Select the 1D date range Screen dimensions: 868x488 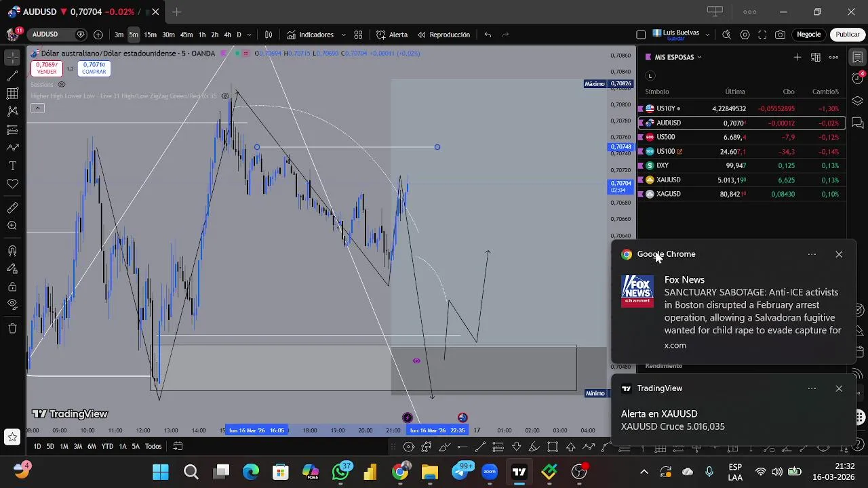(x=37, y=446)
